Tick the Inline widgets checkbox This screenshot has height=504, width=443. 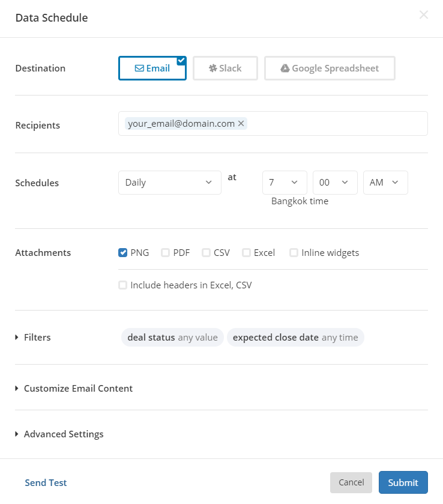pos(294,253)
